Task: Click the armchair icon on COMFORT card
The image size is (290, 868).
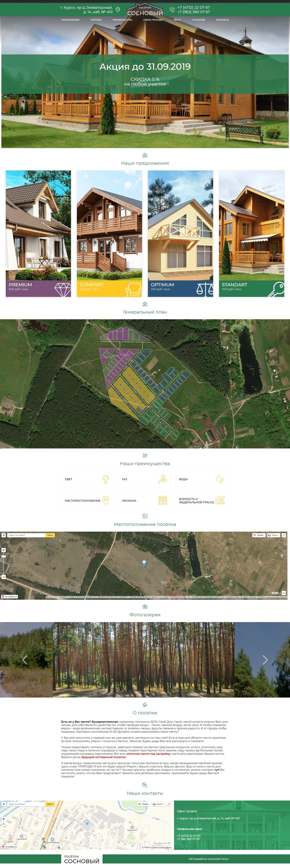Action: click(134, 289)
